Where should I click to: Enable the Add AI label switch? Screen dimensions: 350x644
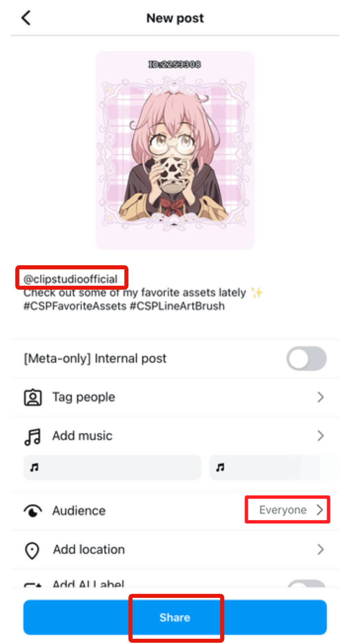pyautogui.click(x=307, y=584)
